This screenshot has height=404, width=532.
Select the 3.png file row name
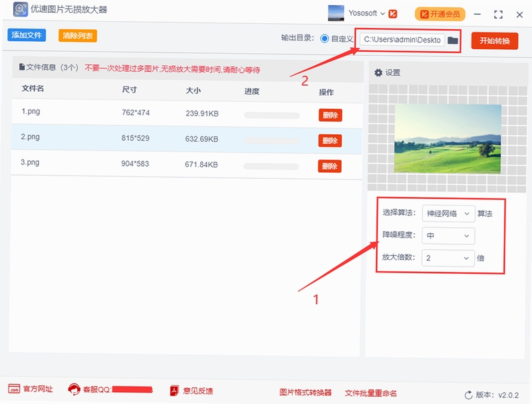click(x=30, y=162)
